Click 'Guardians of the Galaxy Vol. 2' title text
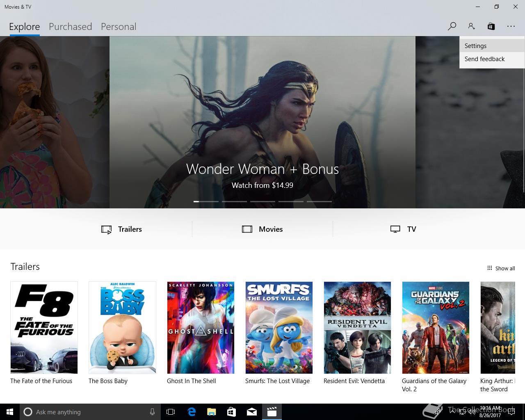 point(434,385)
